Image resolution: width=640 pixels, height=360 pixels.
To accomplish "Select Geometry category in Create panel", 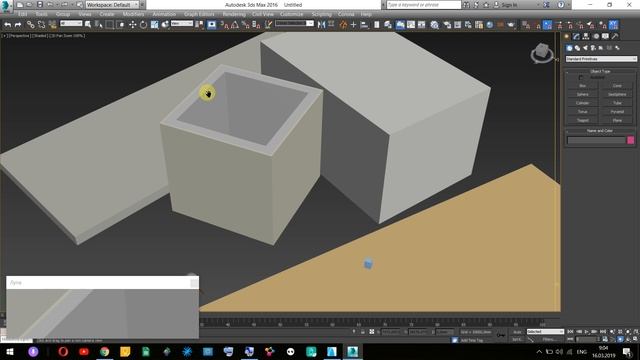I will (569, 48).
